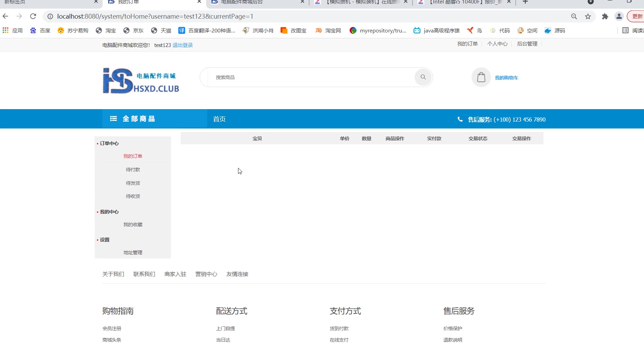644x344 pixels.
Task: Click the browser back arrow
Action: click(5, 16)
